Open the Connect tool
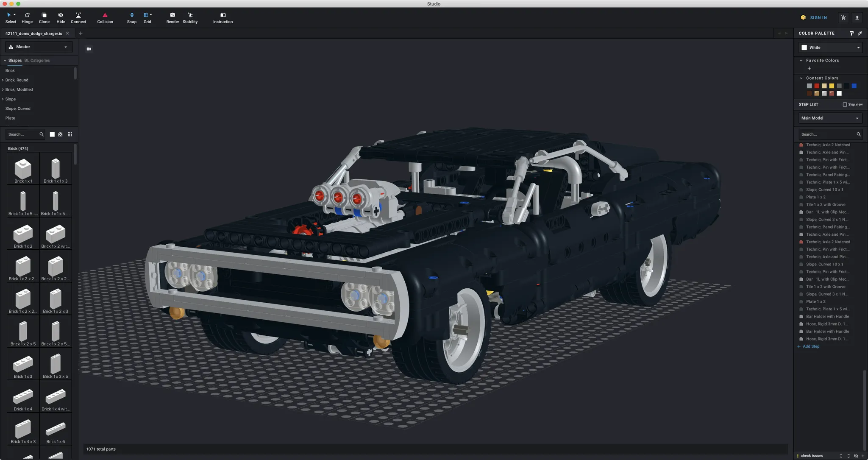The height and width of the screenshot is (460, 868). [78, 17]
